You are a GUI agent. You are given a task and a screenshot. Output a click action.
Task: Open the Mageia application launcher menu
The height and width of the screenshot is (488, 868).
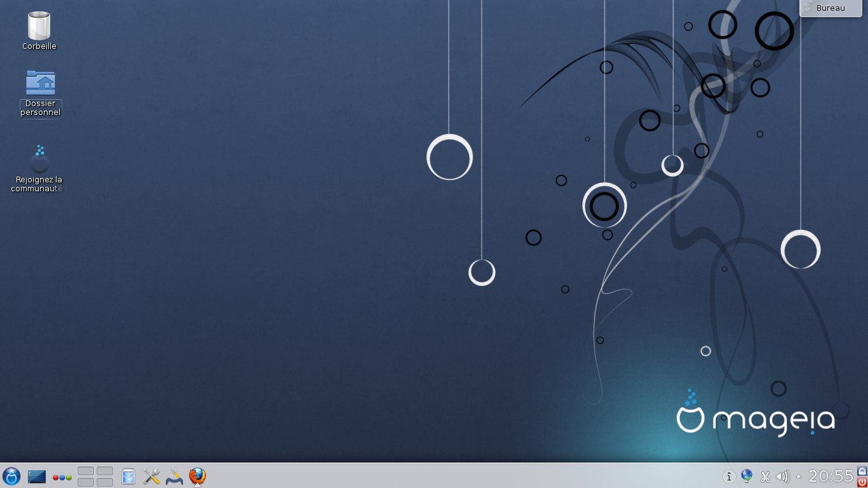click(x=11, y=476)
